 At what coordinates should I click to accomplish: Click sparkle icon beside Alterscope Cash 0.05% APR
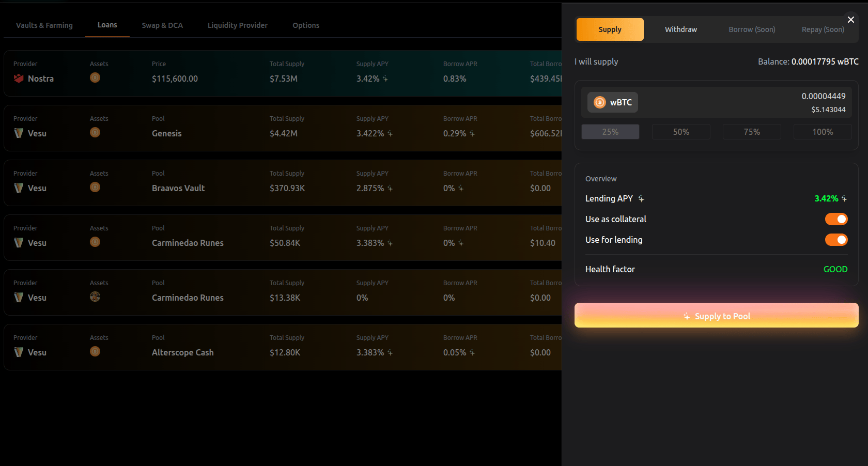[x=472, y=353]
